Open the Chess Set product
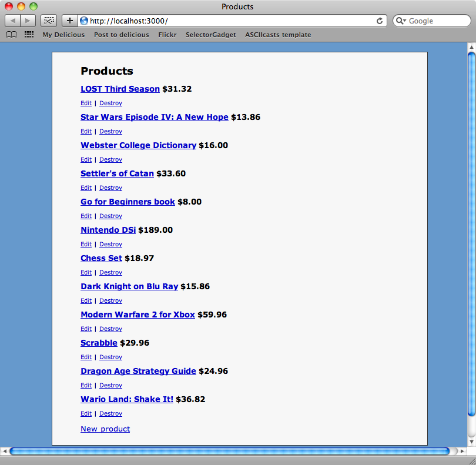Screen dimensions: 476x465 (102, 258)
